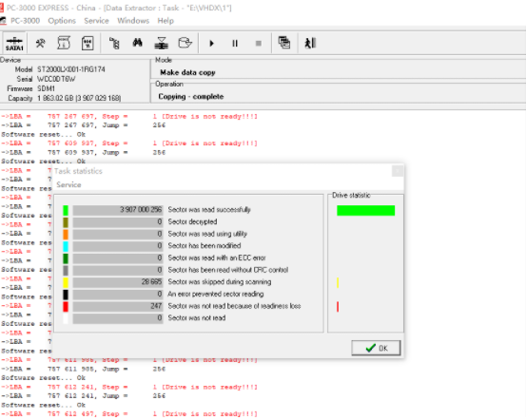Click orange swatch for read using utility
This screenshot has height=420, width=526.
coord(66,235)
